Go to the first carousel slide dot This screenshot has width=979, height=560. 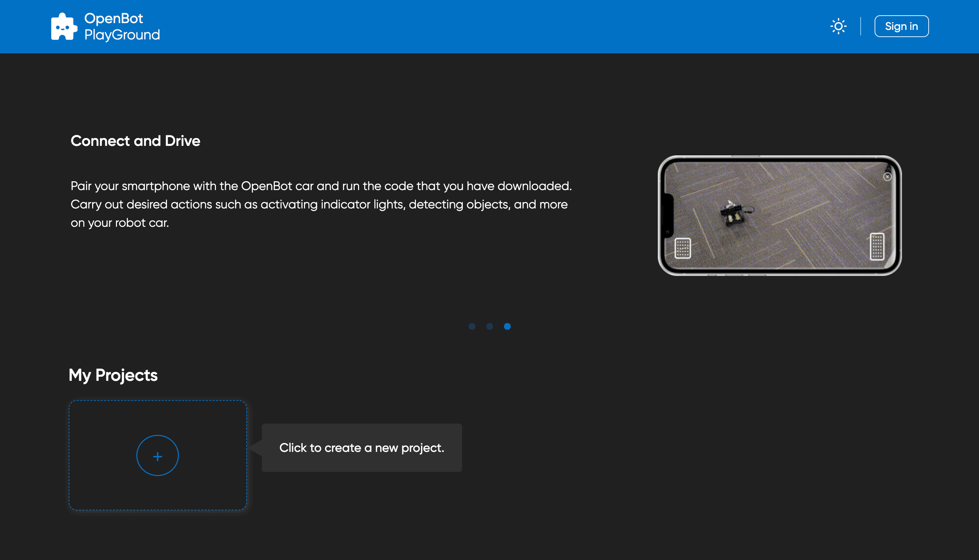click(x=472, y=326)
